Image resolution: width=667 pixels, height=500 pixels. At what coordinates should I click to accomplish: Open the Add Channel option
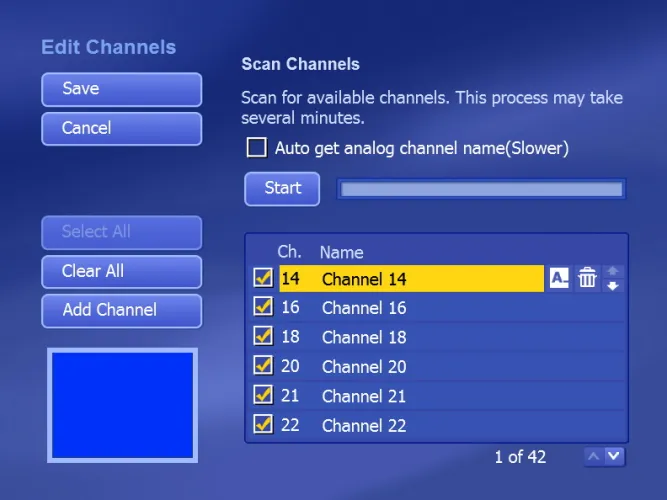pyautogui.click(x=121, y=310)
